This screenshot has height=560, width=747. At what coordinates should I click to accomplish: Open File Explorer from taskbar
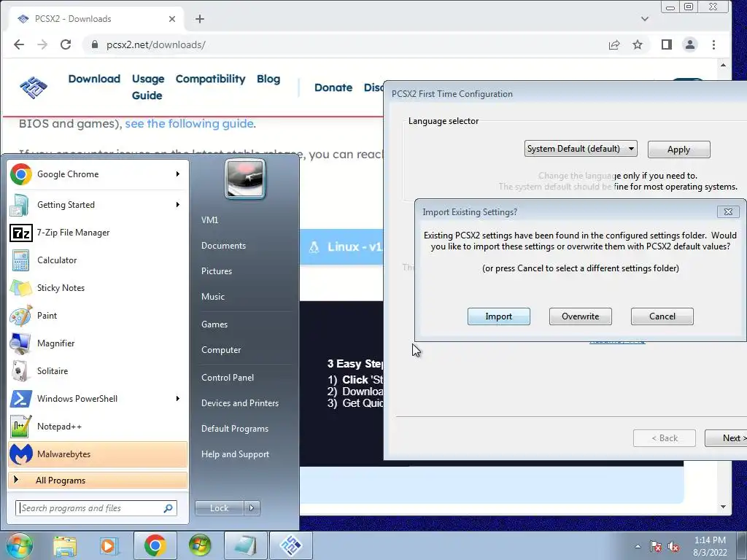tap(65, 546)
